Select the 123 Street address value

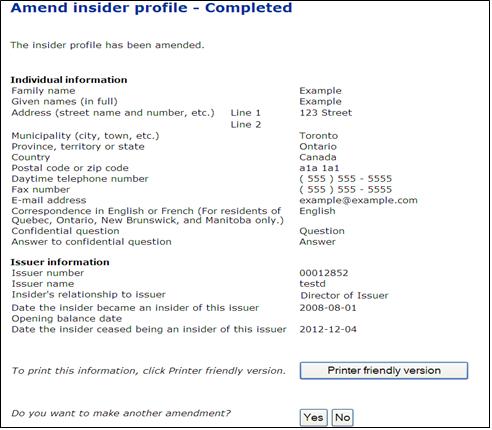[x=325, y=113]
